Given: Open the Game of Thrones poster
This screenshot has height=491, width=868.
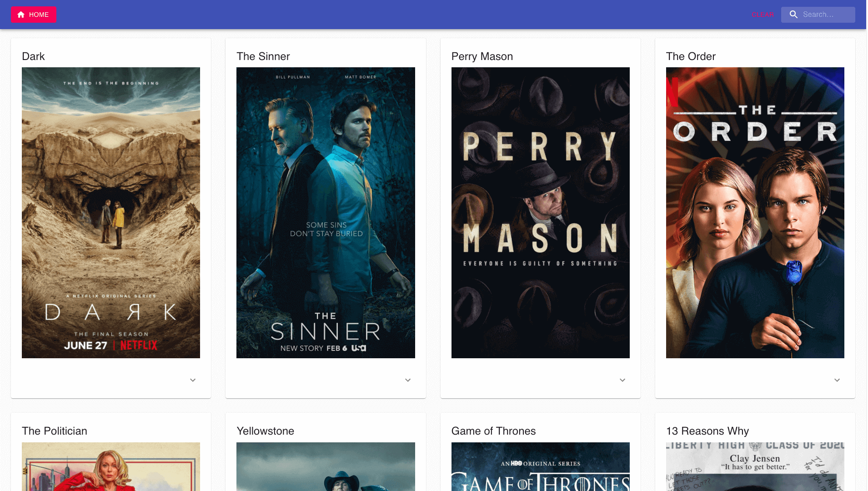Looking at the screenshot, I should (541, 466).
